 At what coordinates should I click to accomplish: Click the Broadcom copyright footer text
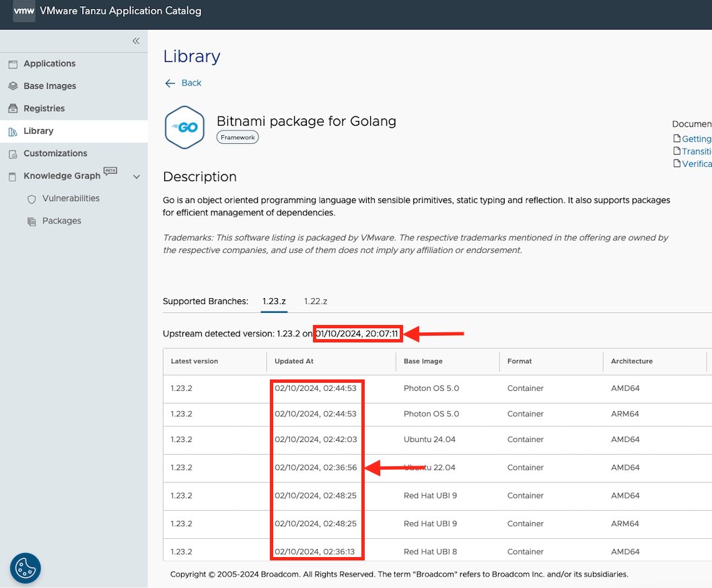(x=399, y=574)
